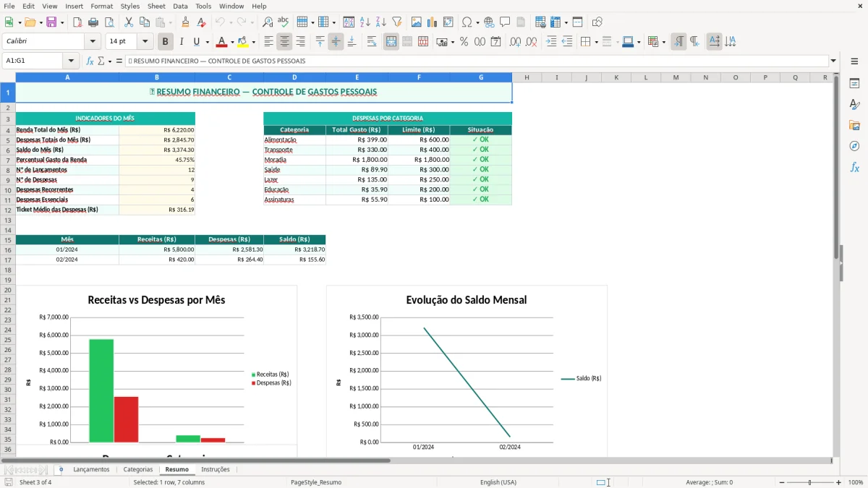Click row header 16

[7, 249]
